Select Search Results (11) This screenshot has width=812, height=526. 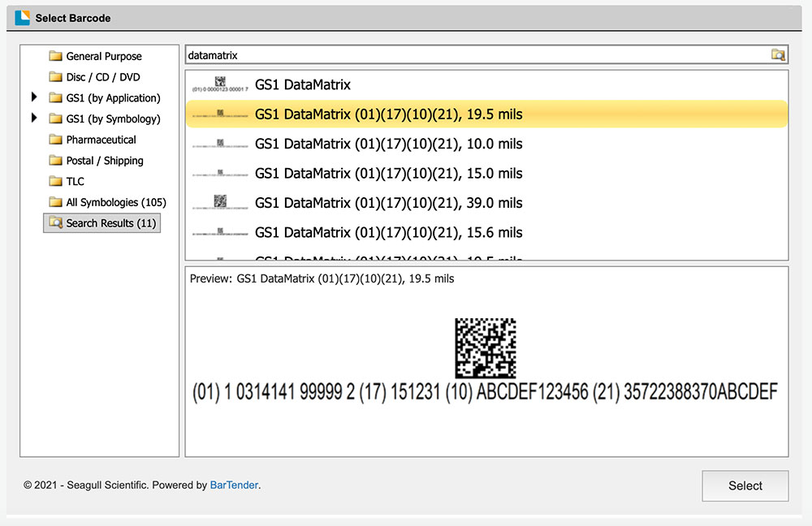coord(102,223)
